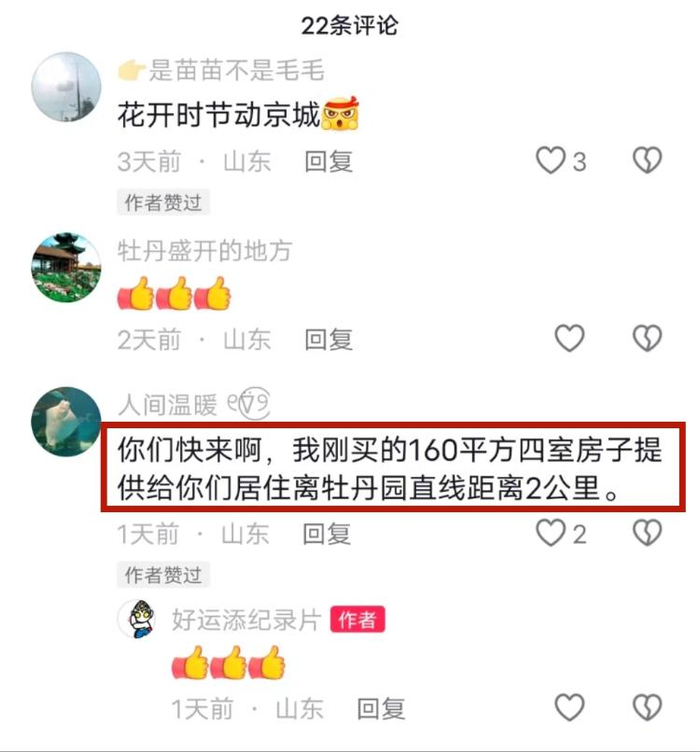700x752 pixels.
Task: Tap broken heart on 好运添纪录片's reply
Action: [647, 707]
